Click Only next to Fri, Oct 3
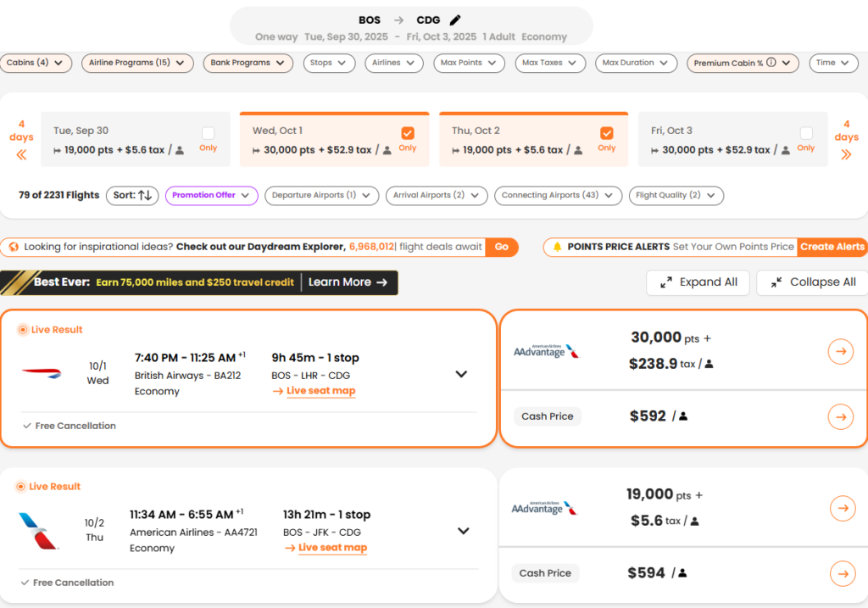868x608 pixels. point(806,148)
